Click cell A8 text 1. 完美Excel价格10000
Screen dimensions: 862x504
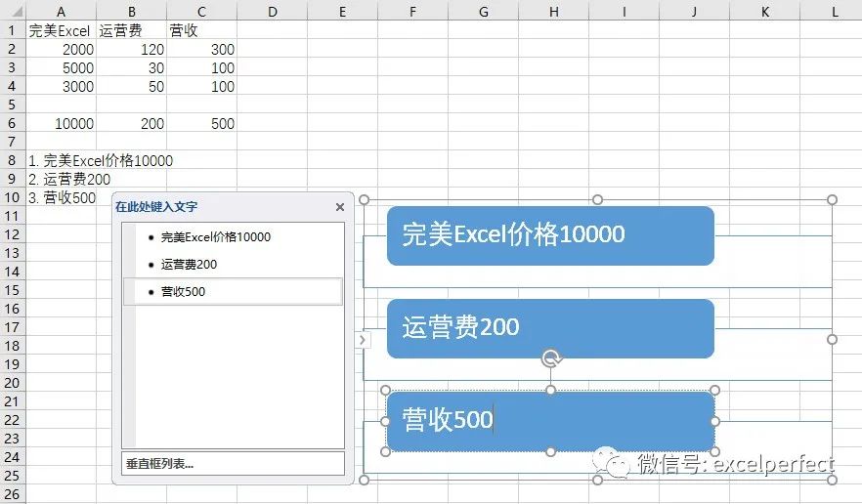coord(101,160)
